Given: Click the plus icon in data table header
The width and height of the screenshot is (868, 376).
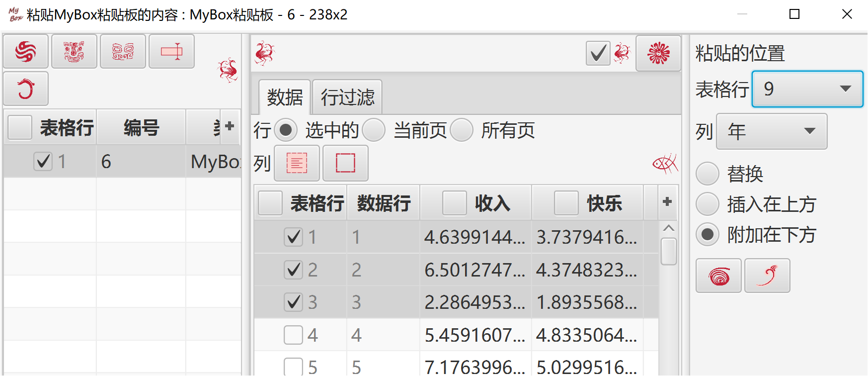Looking at the screenshot, I should (x=667, y=202).
